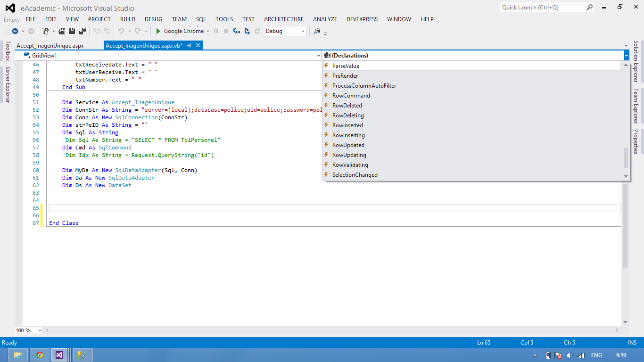Click the Find in Files toolbar icon

coord(317,31)
